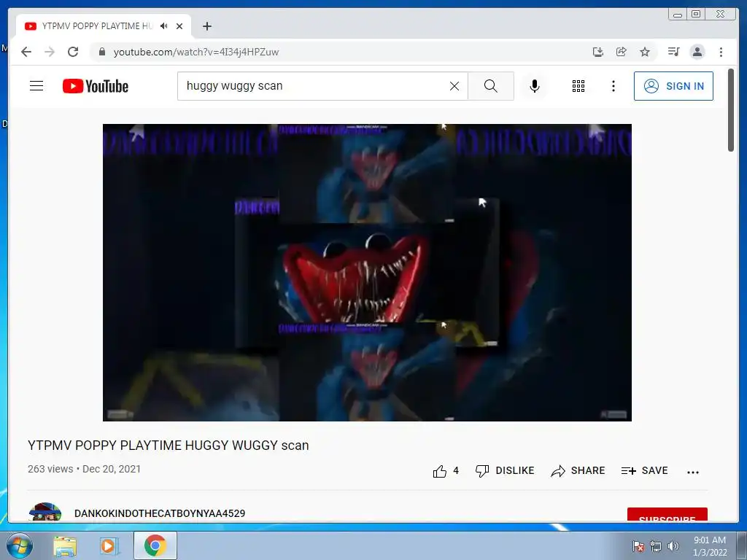This screenshot has height=560, width=747.
Task: Click the Chrome taskbar icon
Action: click(x=155, y=545)
